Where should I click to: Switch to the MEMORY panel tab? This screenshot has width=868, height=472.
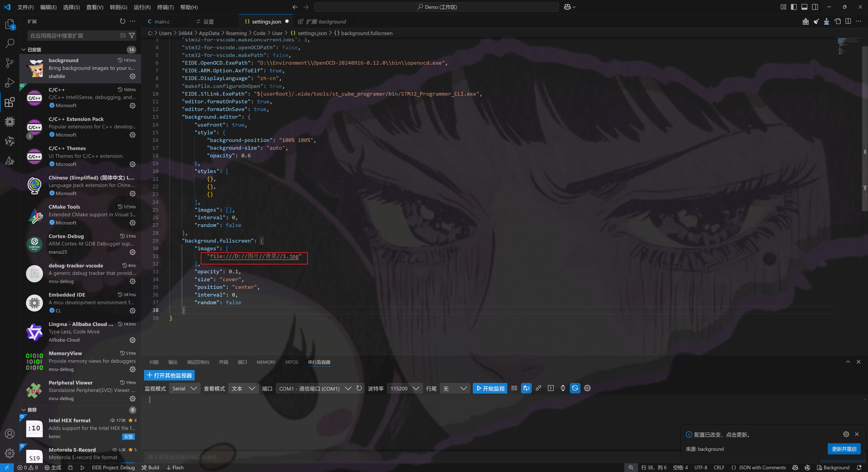click(x=266, y=362)
